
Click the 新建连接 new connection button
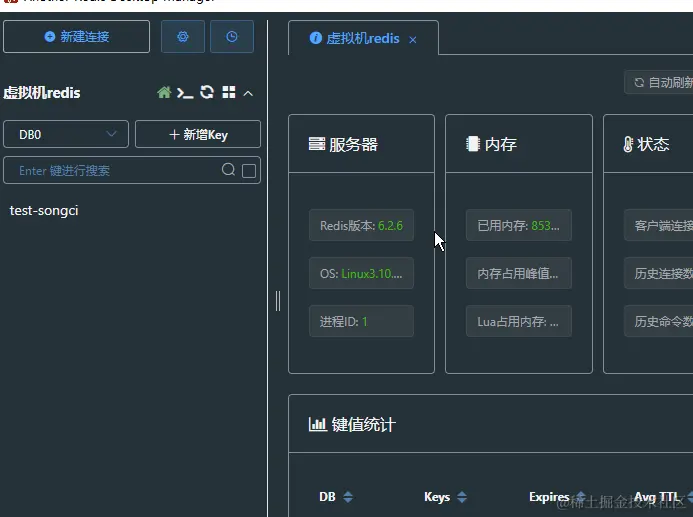(76, 37)
